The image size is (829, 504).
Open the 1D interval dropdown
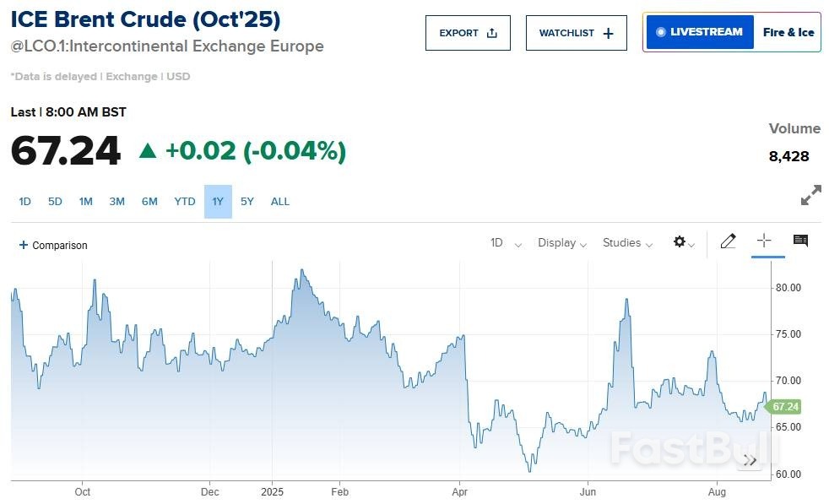click(506, 243)
